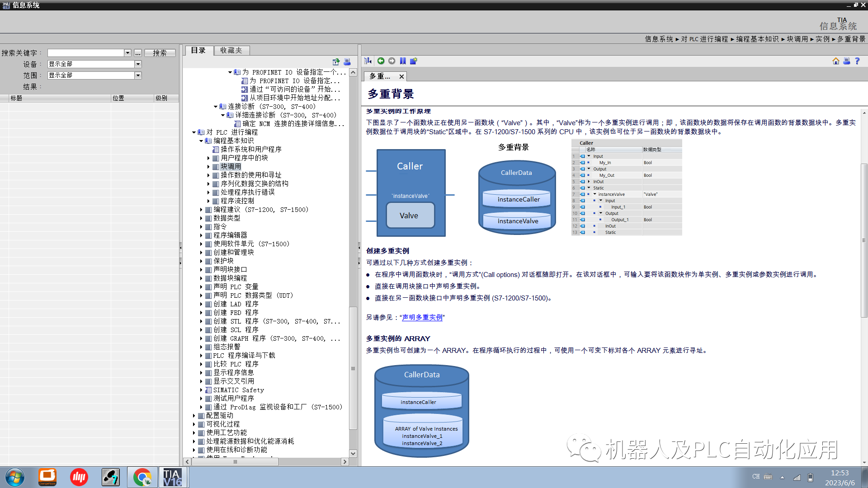
Task: Go forward with the gray arrow
Action: (392, 61)
